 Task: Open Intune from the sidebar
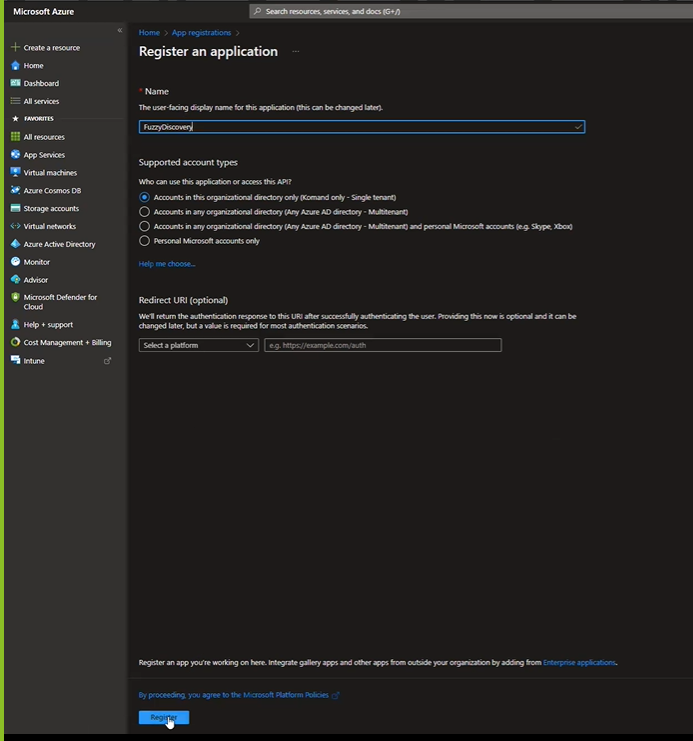click(x=34, y=361)
